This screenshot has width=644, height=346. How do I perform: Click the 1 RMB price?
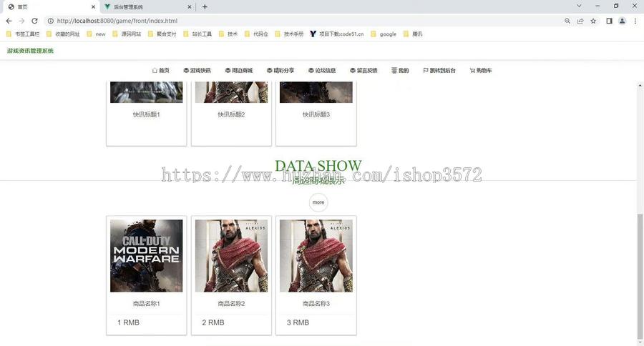pyautogui.click(x=128, y=322)
